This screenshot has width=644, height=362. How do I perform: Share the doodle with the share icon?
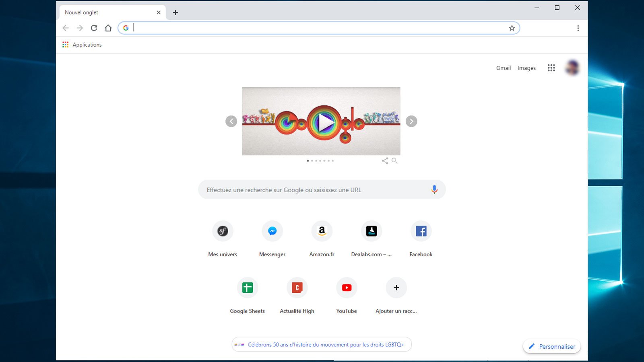[385, 161]
